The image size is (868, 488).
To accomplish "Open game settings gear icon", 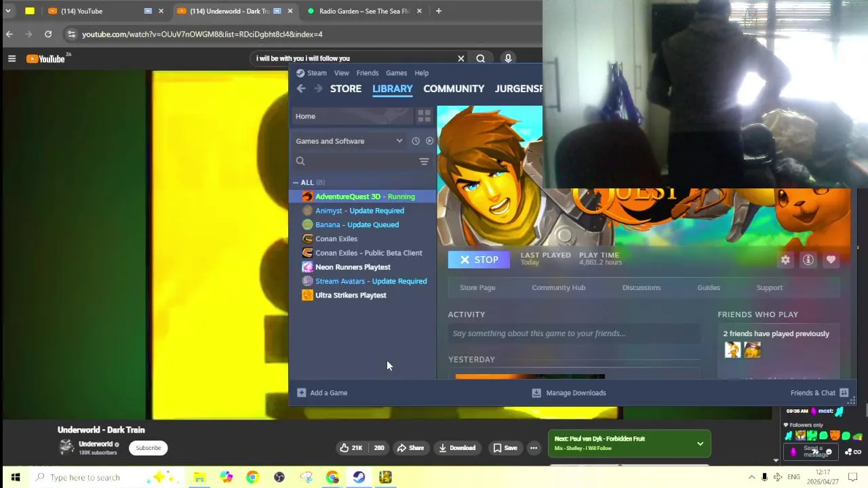I will 785,260.
